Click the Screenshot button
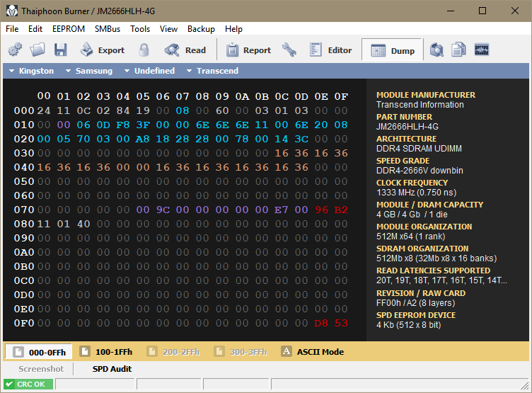 (41, 369)
